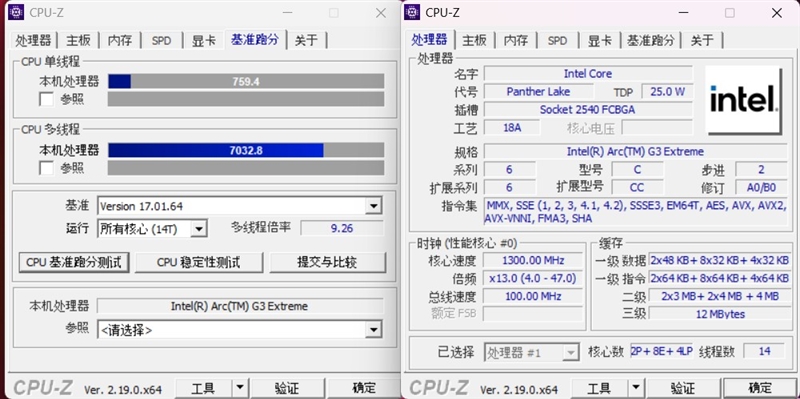Click 工艺 value 18A
Screen dimensions: 800x399
512,128
